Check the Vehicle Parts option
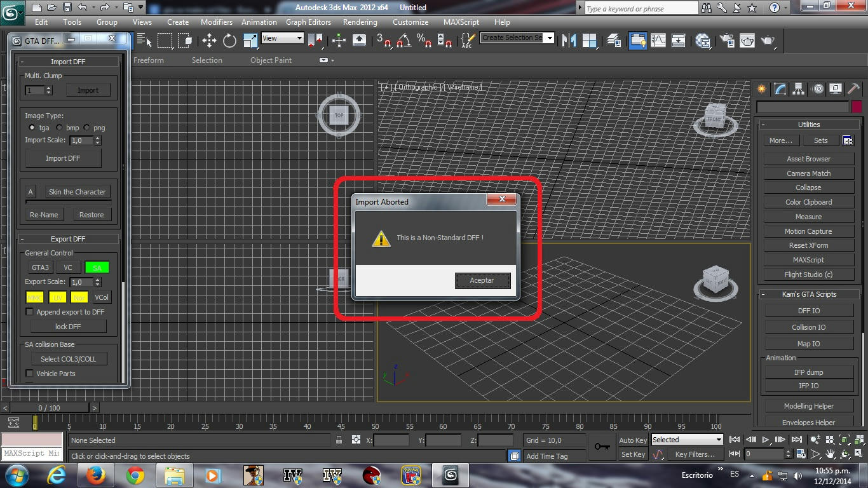Image resolution: width=868 pixels, height=488 pixels. (x=29, y=374)
